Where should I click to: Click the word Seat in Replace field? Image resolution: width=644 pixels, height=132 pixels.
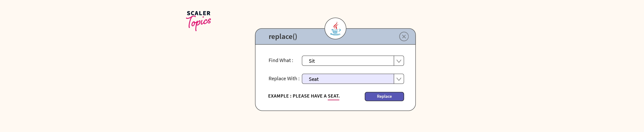[x=314, y=79]
